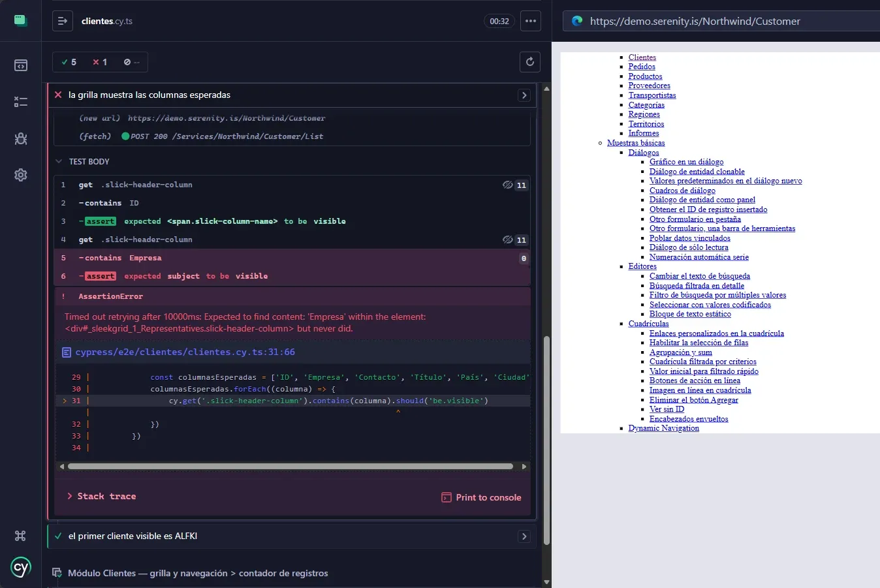880x588 pixels.
Task: Open 'Gráfico en un diálogo' link
Action: point(686,162)
